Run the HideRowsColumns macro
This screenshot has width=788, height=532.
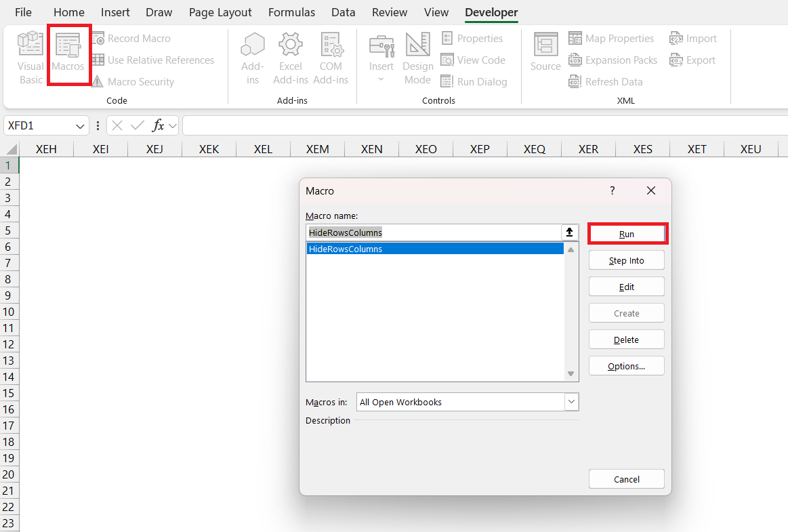(x=627, y=234)
